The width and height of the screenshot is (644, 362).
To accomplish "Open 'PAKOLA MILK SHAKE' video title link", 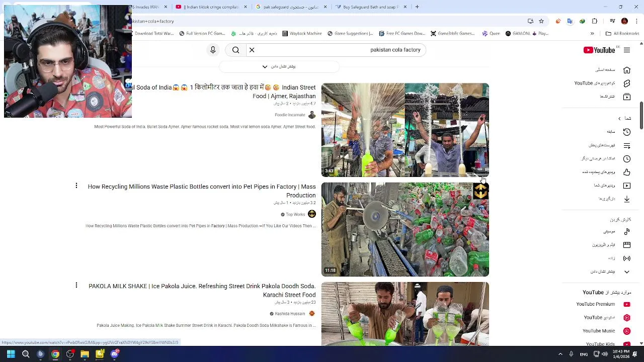I will (202, 290).
